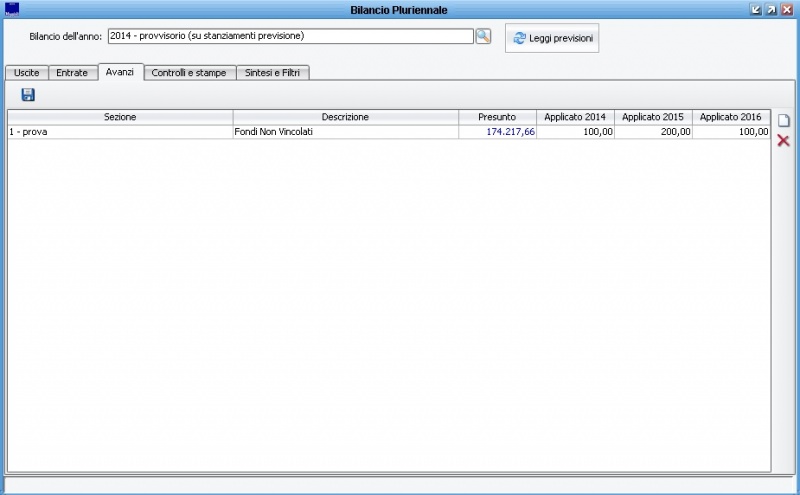Select the Avanzi tab
This screenshot has height=495, width=800.
(x=120, y=72)
